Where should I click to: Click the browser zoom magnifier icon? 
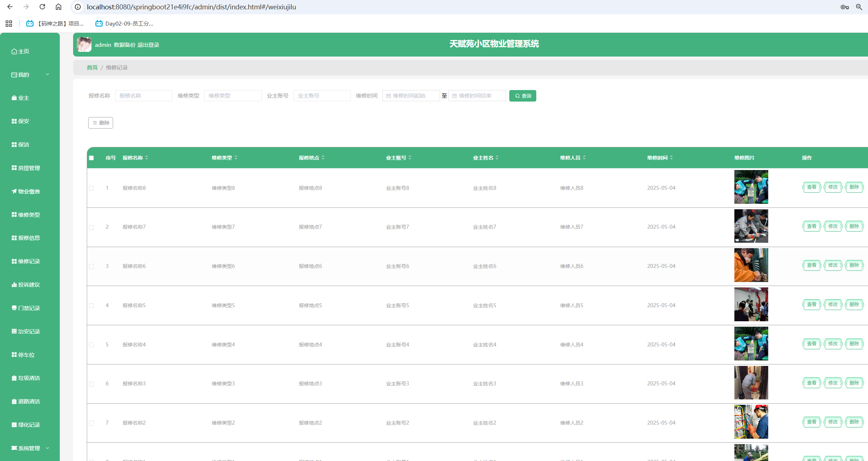859,7
